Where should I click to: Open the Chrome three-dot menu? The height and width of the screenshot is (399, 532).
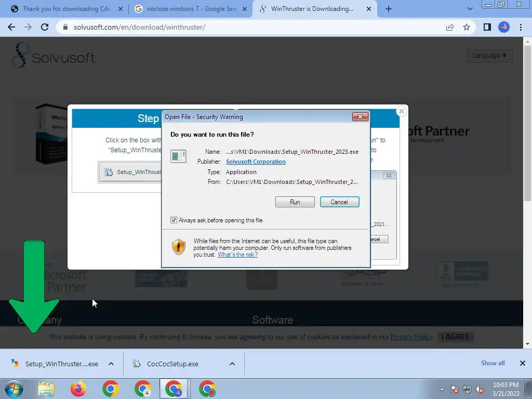pos(521,27)
